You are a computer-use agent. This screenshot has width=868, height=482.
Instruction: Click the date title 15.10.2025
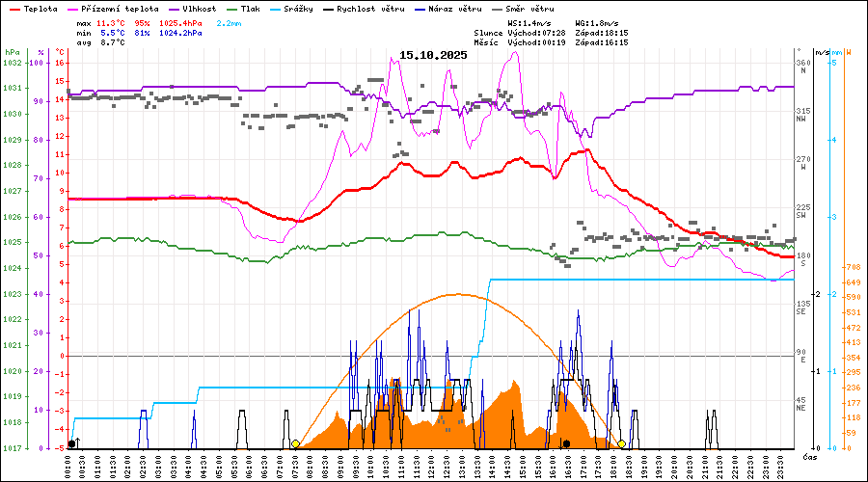433,55
